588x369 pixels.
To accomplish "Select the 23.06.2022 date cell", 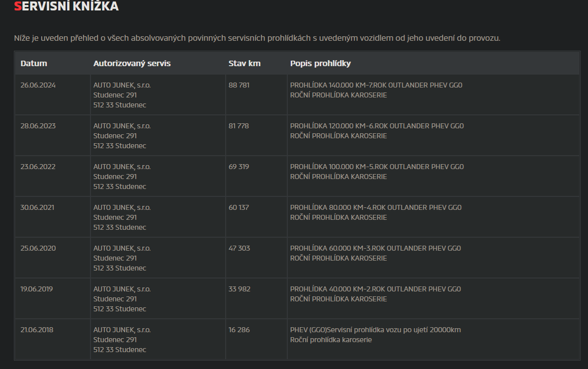I will click(38, 167).
